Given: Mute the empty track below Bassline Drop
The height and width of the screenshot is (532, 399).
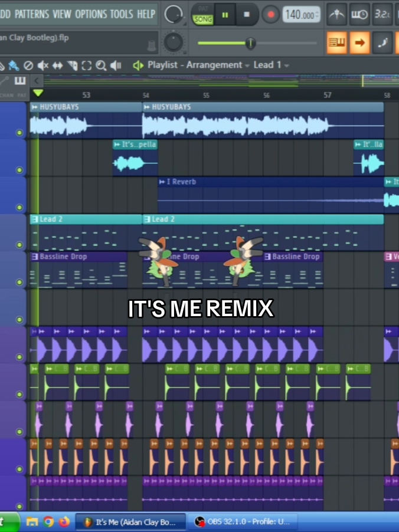Looking at the screenshot, I should click(19, 320).
